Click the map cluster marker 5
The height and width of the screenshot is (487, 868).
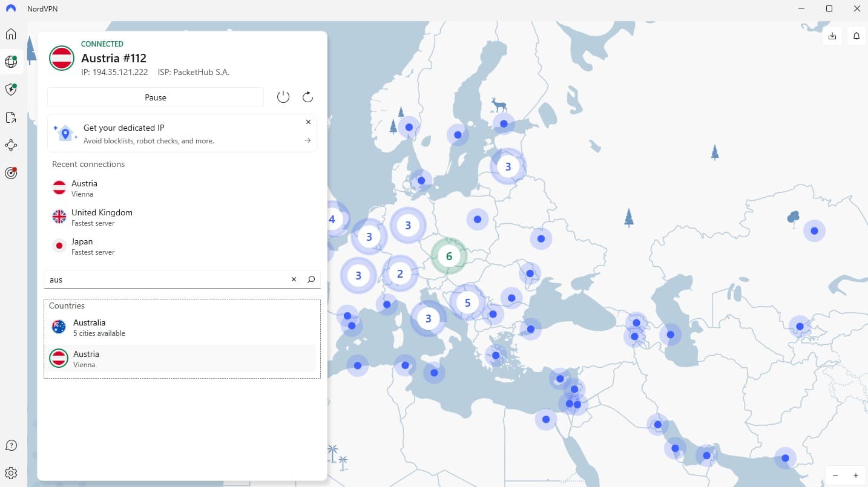pos(467,302)
